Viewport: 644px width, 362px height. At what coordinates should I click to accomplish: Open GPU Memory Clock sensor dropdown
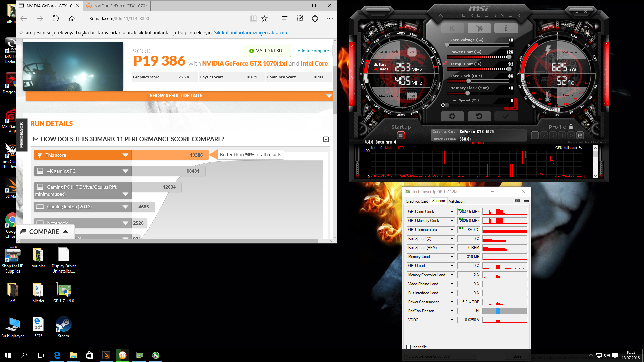click(452, 221)
